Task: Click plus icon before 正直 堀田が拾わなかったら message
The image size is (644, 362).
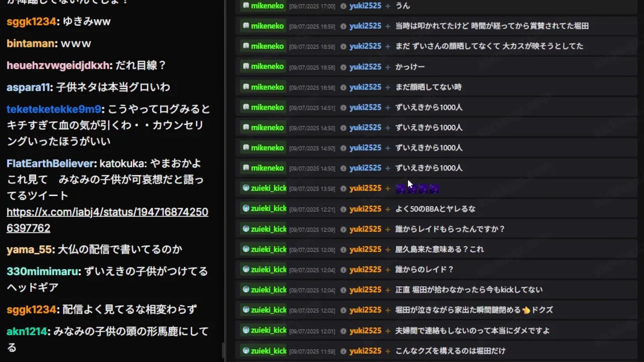Action: (387, 290)
